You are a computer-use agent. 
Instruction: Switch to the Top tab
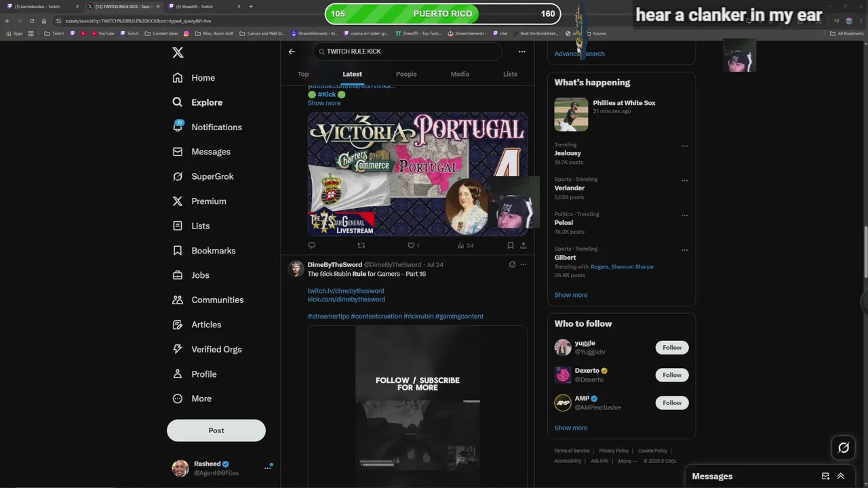click(x=303, y=74)
